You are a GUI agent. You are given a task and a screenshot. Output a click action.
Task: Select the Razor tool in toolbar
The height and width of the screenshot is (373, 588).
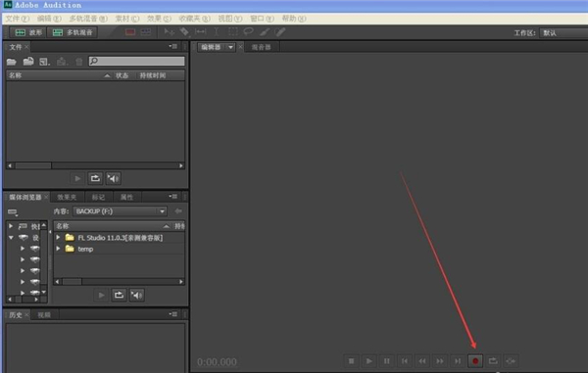184,32
